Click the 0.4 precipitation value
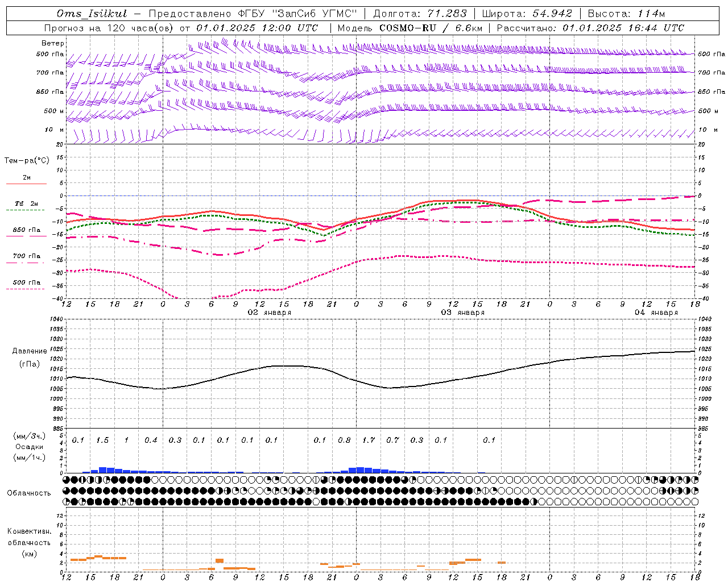Screen dimensions: 728x582 pos(151,440)
